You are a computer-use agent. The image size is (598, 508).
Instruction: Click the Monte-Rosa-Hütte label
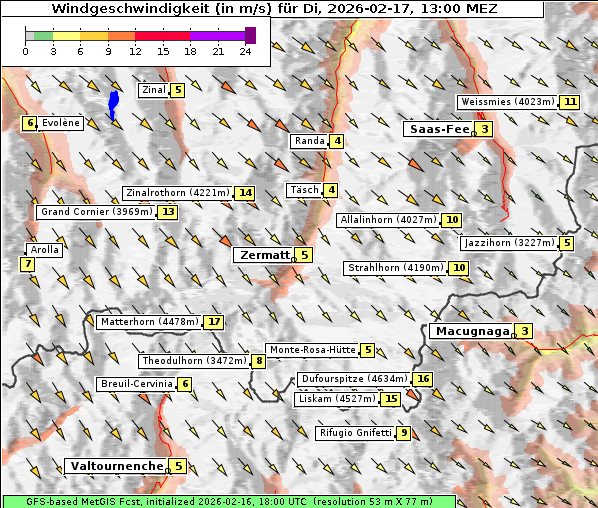tap(312, 350)
